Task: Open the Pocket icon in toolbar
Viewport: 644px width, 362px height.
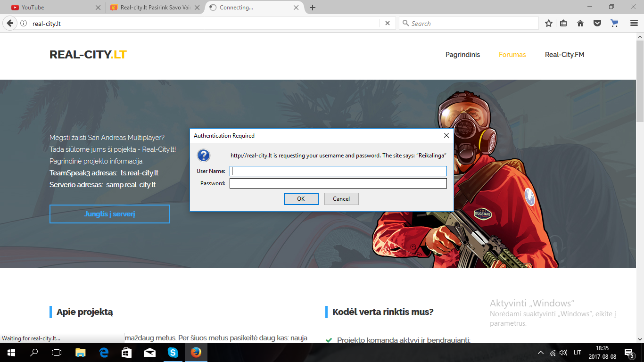Action: pos(597,23)
